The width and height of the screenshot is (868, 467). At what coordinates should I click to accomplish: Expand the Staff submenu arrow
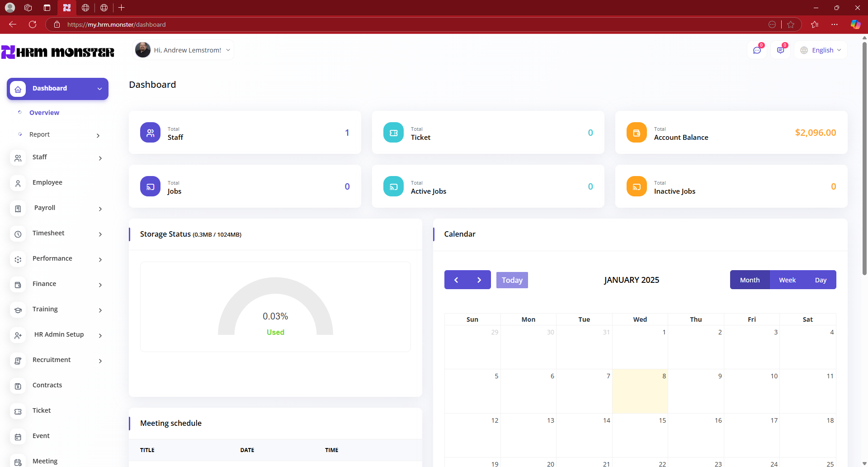pos(100,158)
